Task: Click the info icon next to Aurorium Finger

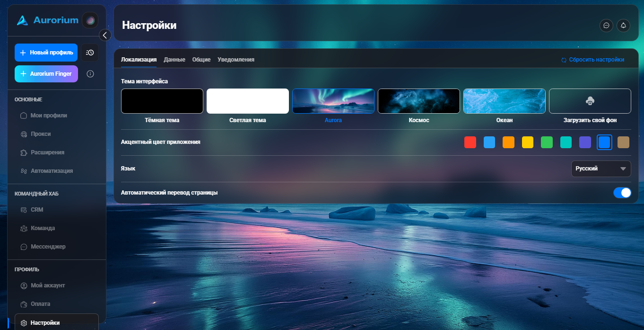Action: (x=90, y=74)
